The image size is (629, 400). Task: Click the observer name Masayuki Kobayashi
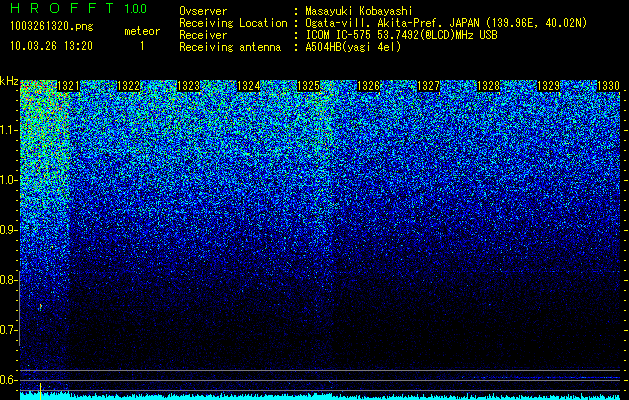[x=359, y=11]
